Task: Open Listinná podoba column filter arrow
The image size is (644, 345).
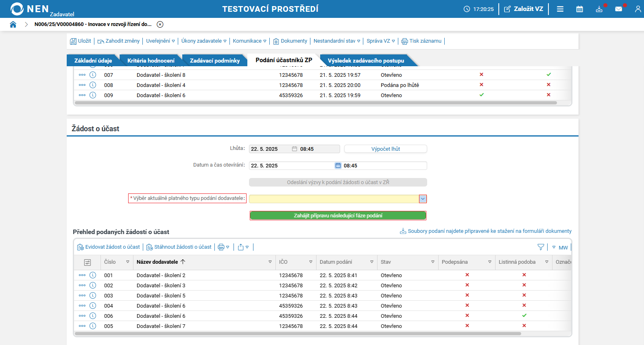Action: [x=547, y=262]
